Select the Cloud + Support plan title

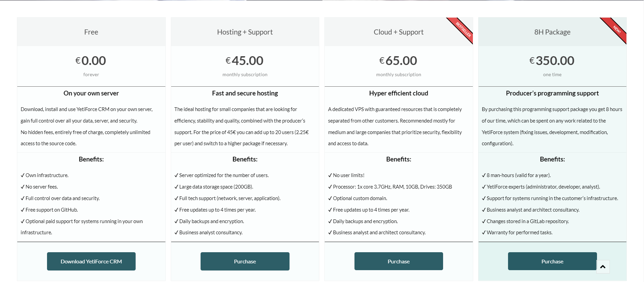(398, 32)
